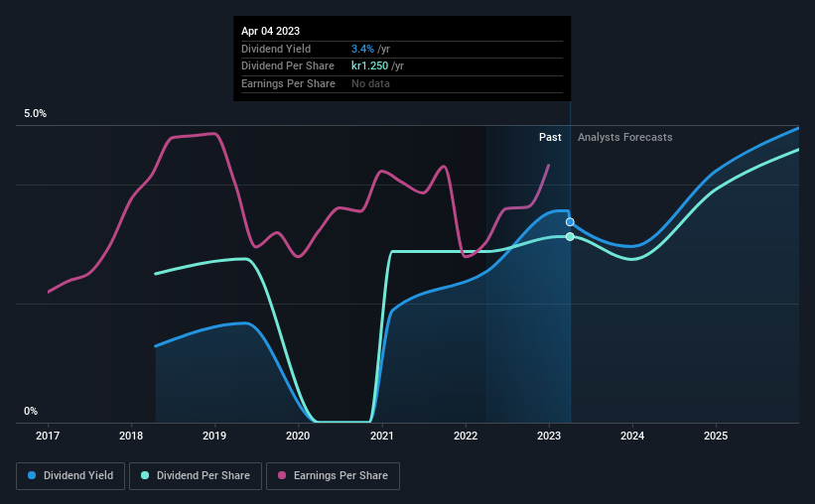
Task: Click the 2019 x-axis label
Action: click(x=214, y=436)
